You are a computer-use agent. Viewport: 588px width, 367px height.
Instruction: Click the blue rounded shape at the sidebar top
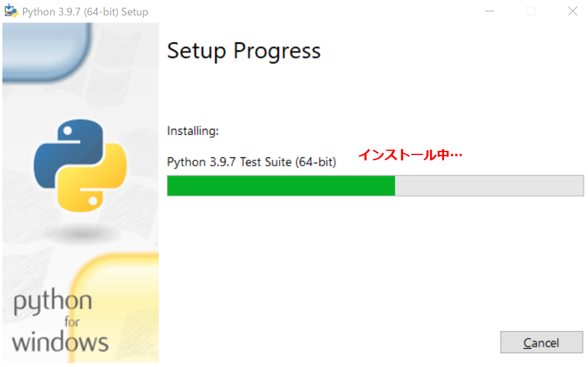(x=47, y=52)
